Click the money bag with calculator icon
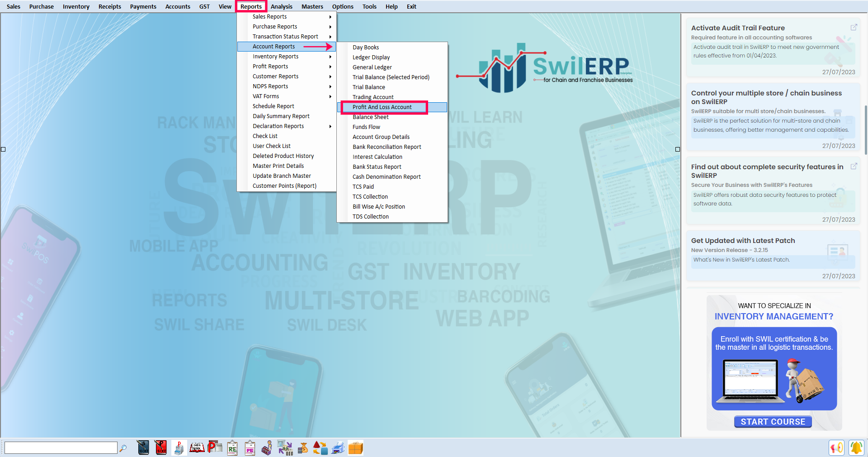 click(303, 447)
